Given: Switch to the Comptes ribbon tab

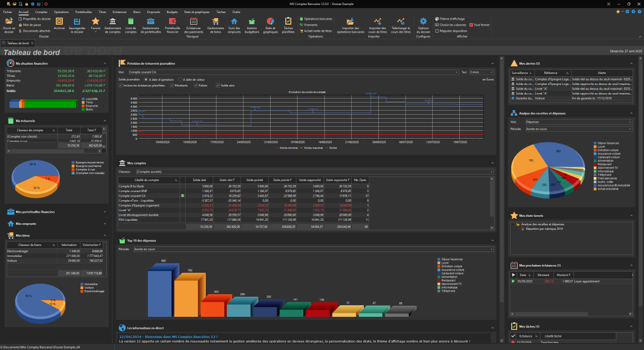Looking at the screenshot, I should (41, 11).
